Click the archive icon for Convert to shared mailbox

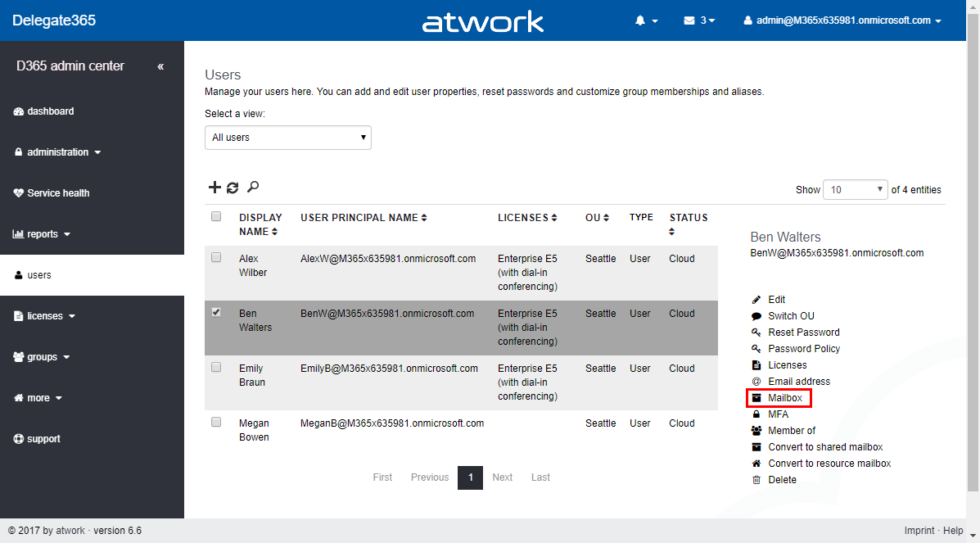coord(756,446)
